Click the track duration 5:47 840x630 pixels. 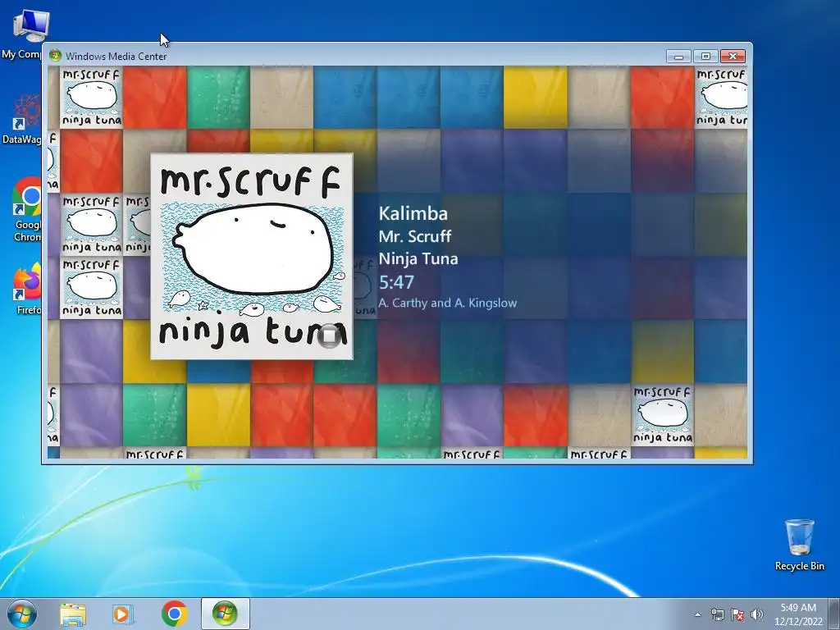coord(396,282)
